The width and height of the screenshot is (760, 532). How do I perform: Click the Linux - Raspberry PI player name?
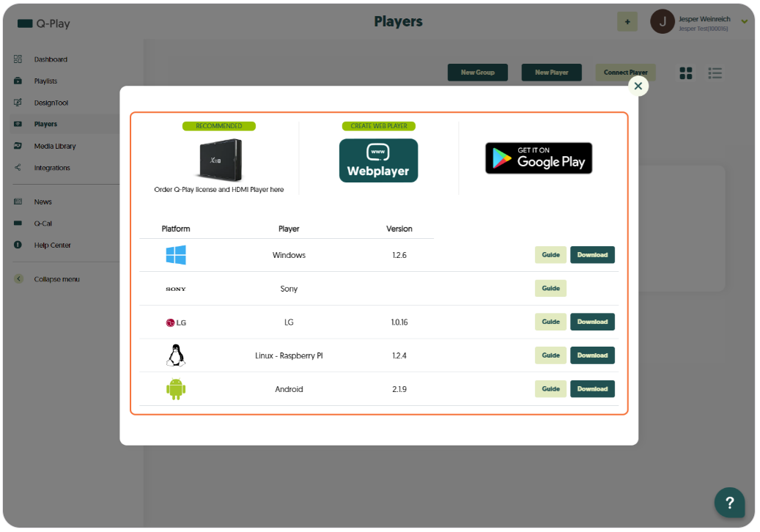point(289,355)
